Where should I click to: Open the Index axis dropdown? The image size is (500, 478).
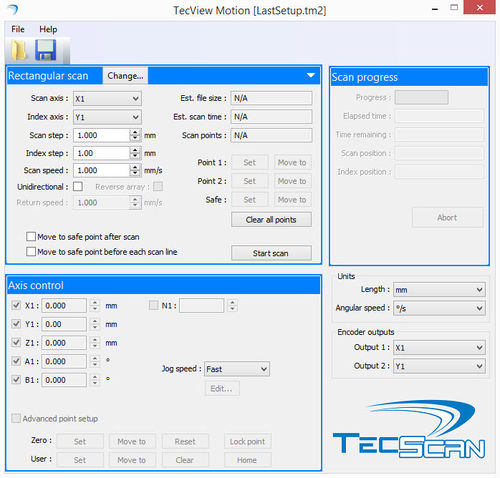point(107,117)
